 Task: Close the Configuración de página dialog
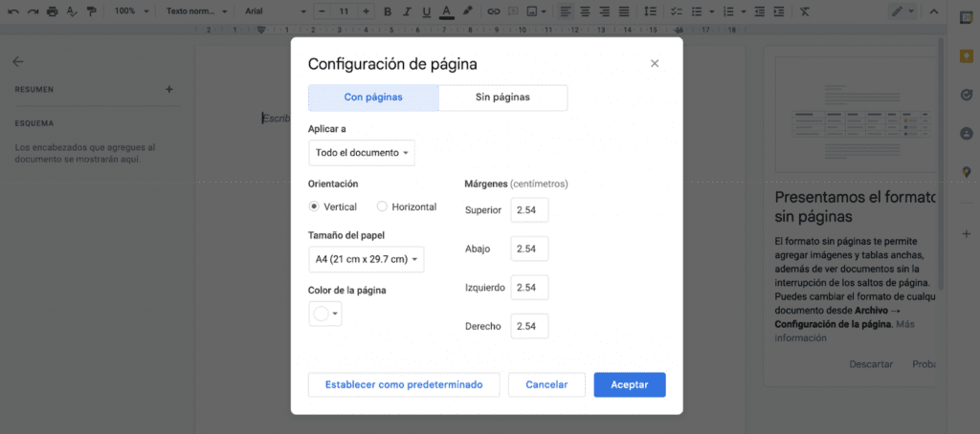655,64
